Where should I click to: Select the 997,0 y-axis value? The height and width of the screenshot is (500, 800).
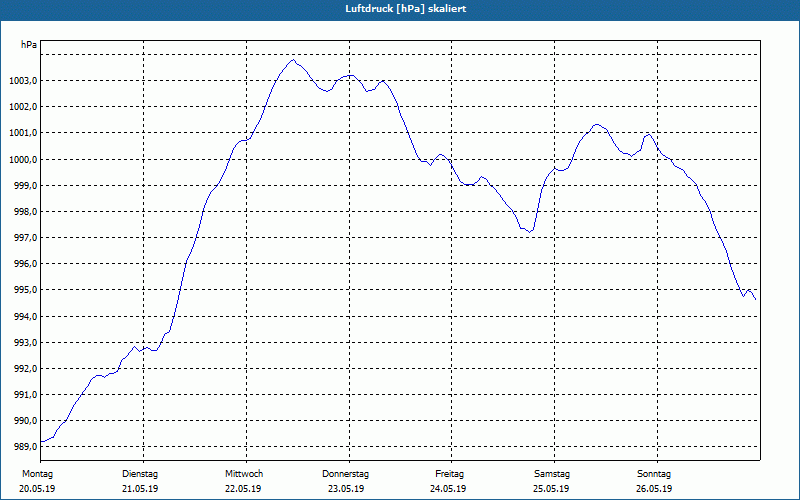(x=26, y=237)
